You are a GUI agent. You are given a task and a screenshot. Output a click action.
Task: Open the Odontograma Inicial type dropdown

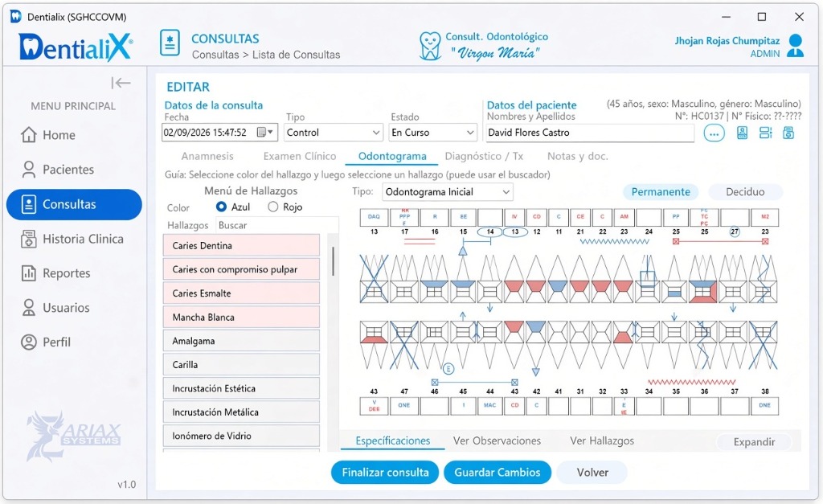coord(448,192)
